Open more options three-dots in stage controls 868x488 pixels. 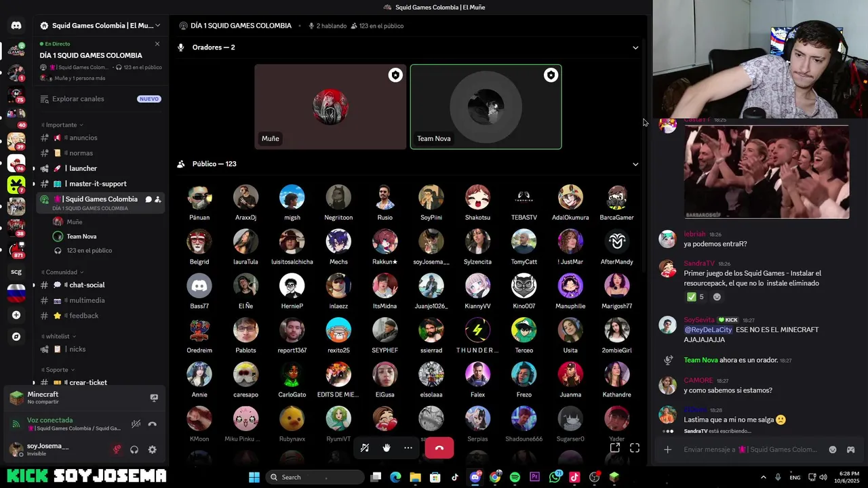pyautogui.click(x=408, y=448)
